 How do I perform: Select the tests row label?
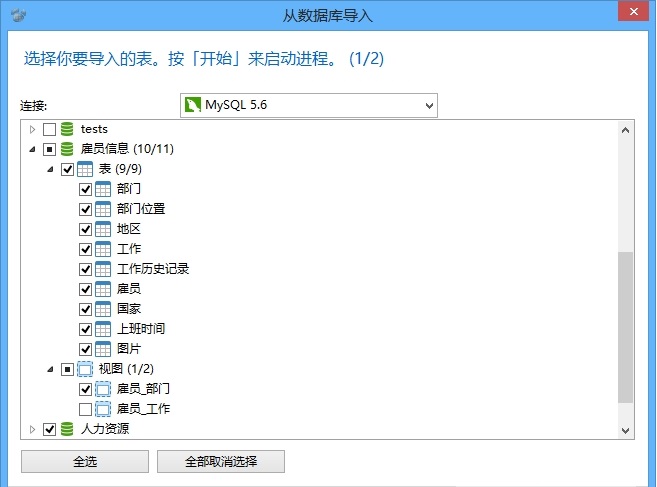pyautogui.click(x=94, y=129)
